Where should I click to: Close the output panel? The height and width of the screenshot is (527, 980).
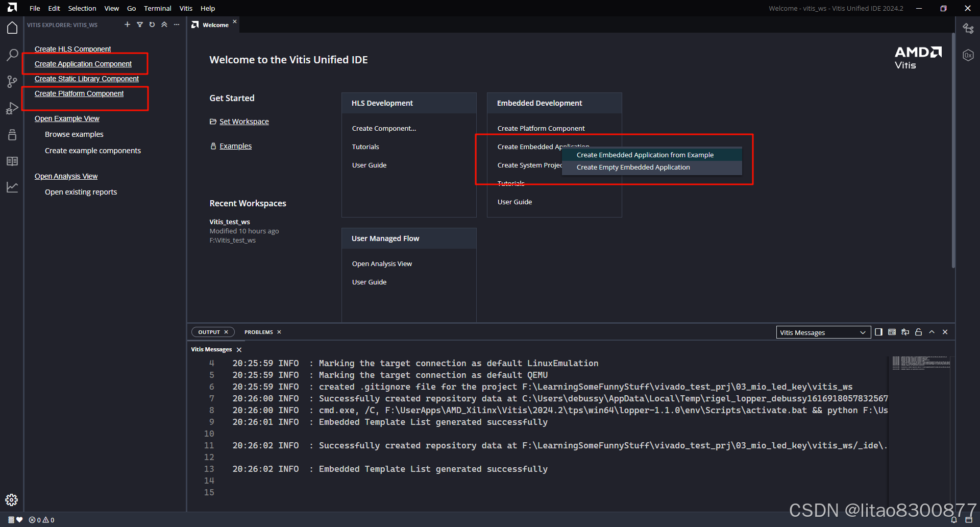[x=945, y=332]
